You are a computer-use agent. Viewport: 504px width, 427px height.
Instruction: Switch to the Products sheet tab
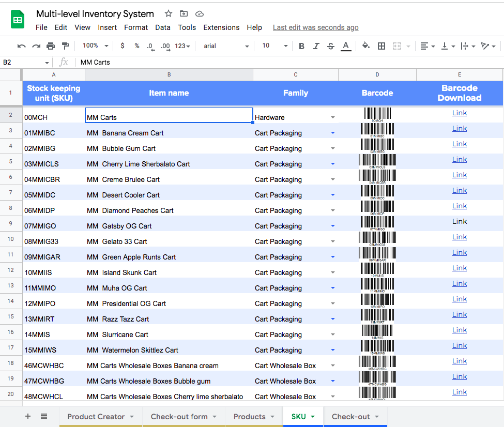(249, 417)
